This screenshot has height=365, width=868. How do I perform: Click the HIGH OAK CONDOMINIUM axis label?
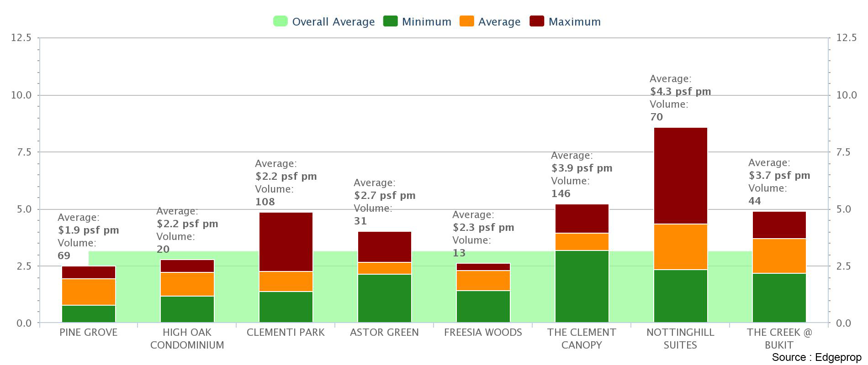[187, 339]
